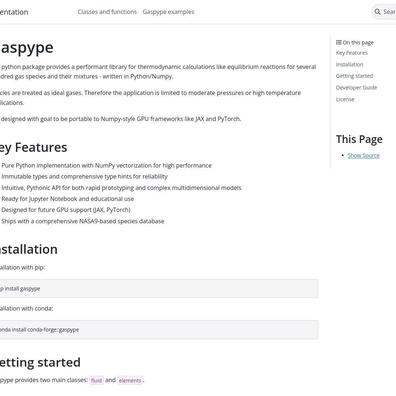Click the pip install gaspype code block
The width and height of the screenshot is (396, 396).
coord(159,289)
